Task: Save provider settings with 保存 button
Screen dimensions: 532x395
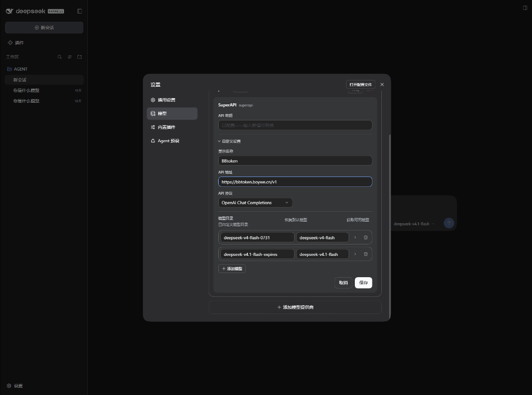Action: tap(363, 283)
